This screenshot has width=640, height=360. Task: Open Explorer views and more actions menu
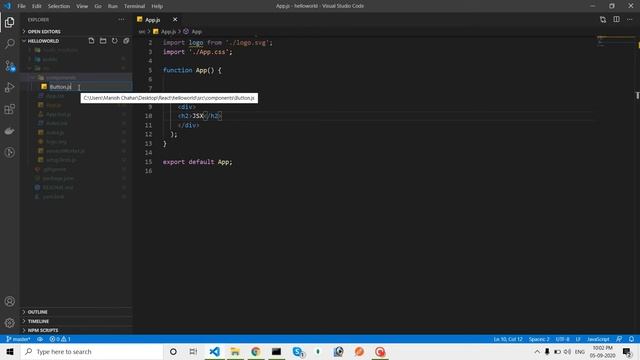click(121, 20)
